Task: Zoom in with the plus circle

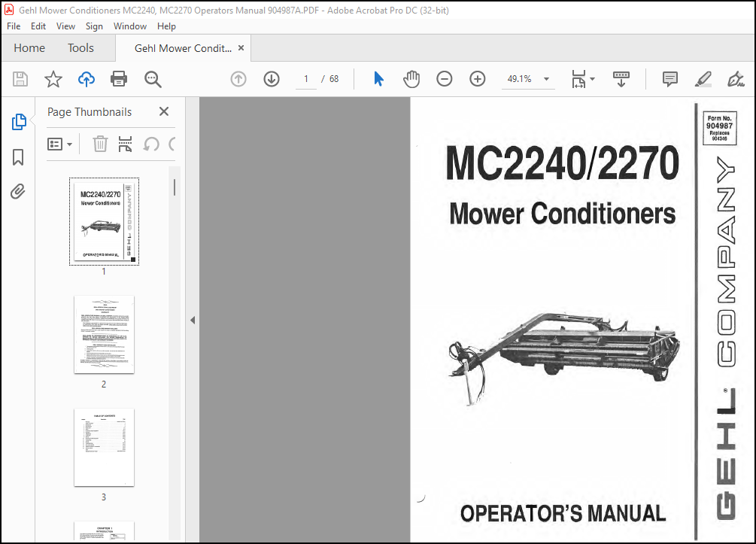Action: (478, 79)
